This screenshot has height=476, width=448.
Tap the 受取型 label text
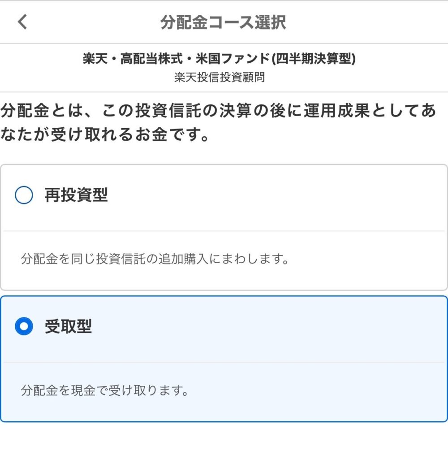click(69, 327)
